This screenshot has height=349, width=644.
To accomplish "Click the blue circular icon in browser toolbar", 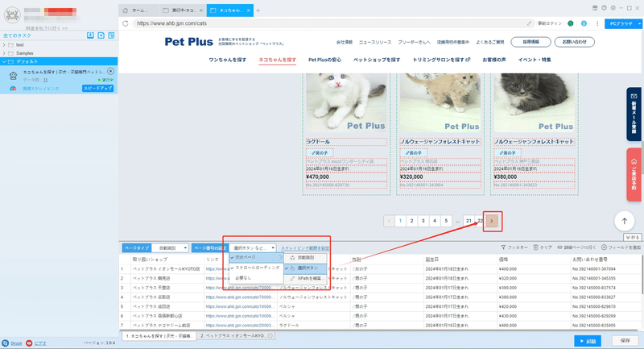I will pyautogui.click(x=584, y=23).
